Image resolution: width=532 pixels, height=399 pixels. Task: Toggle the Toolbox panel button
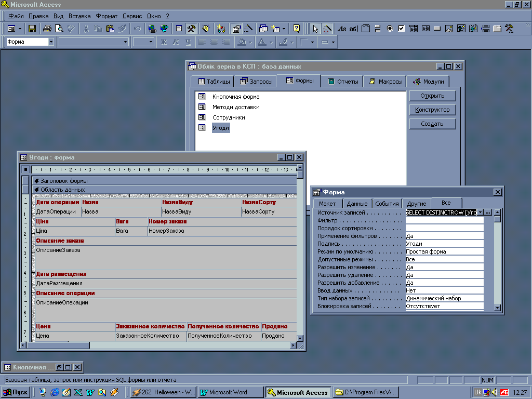coord(191,29)
